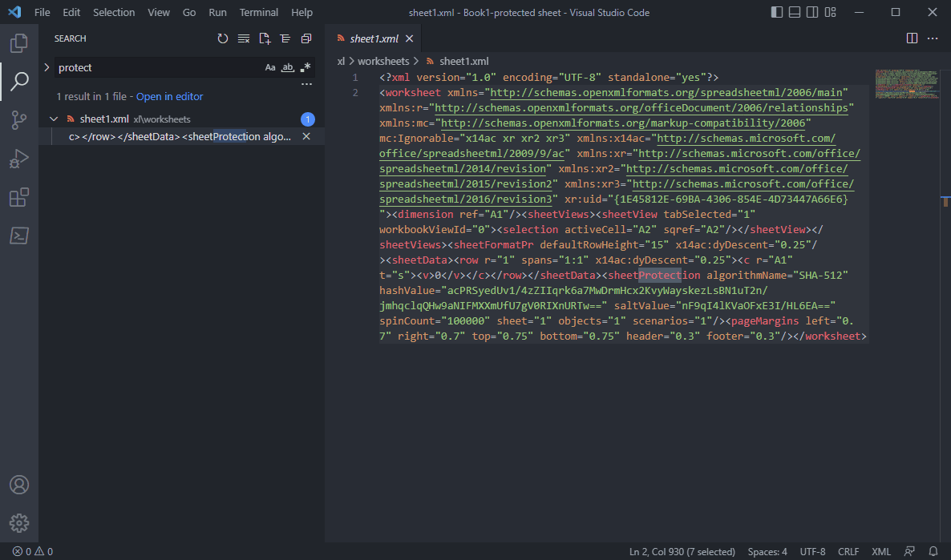Screen dimensions: 951x560
Task: Click the VS Code logo icon
Action: 14,12
